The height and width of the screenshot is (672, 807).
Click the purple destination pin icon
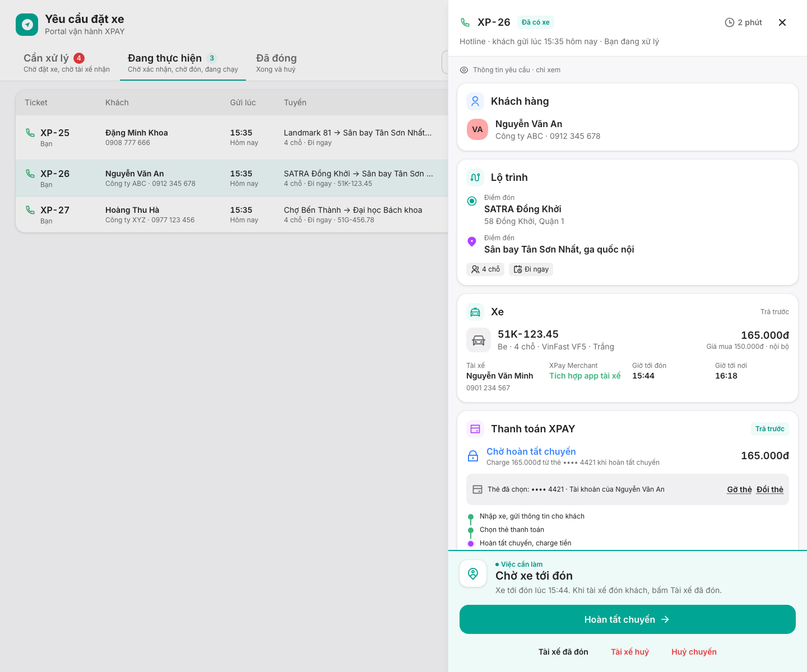472,241
